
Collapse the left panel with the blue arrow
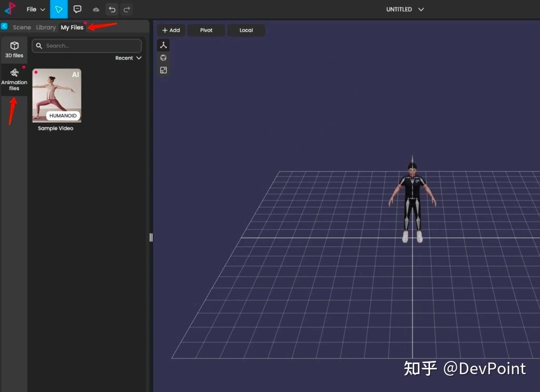(x=5, y=26)
